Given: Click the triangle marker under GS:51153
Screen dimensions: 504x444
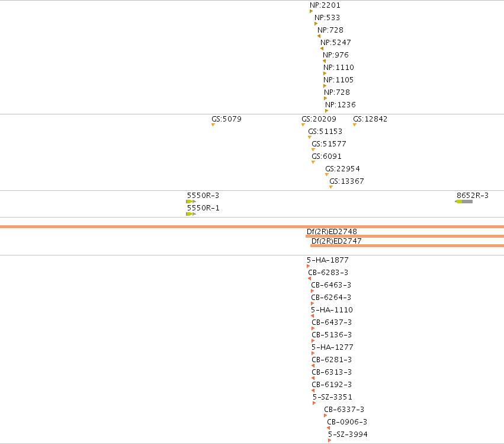Looking at the screenshot, I should pyautogui.click(x=310, y=138).
